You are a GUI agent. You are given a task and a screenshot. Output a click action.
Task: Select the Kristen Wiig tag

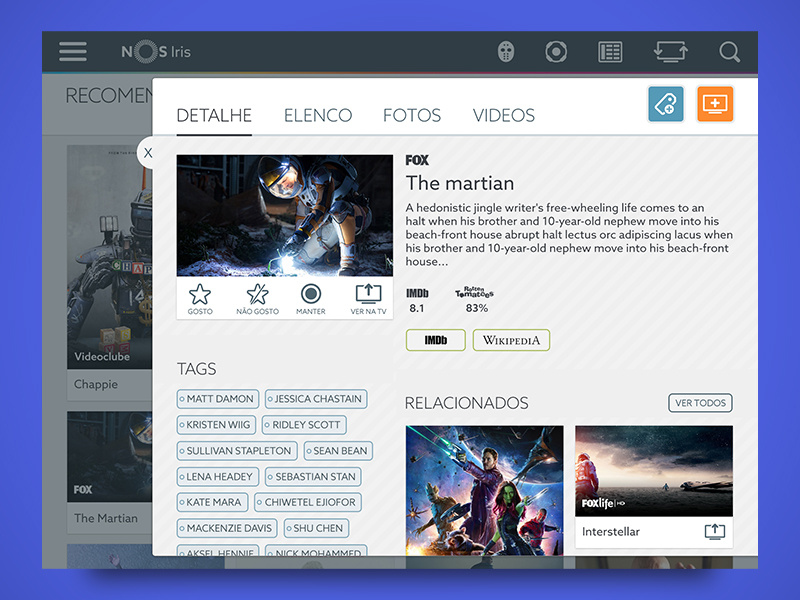216,425
